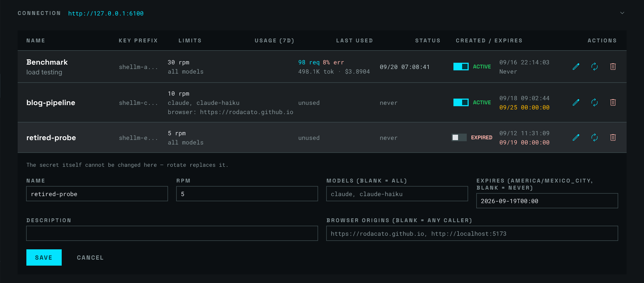Enable the retired-probe key toggle

459,137
